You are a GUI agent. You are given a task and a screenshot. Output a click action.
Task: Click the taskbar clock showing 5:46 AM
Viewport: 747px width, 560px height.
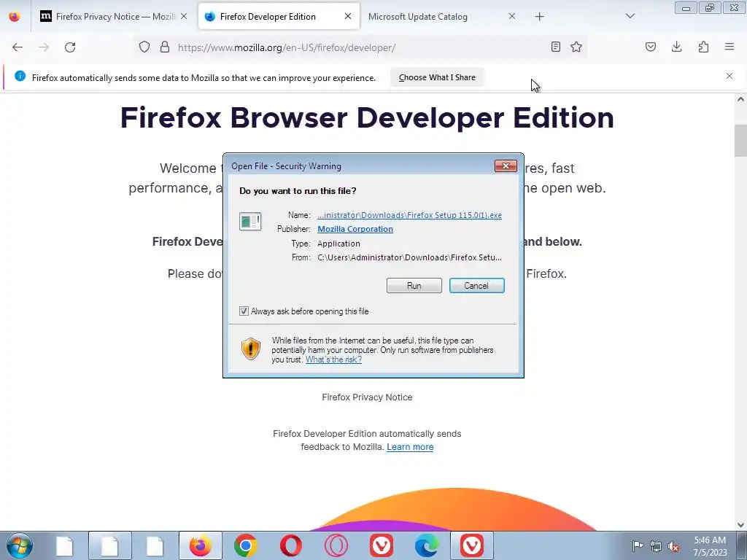coord(710,546)
